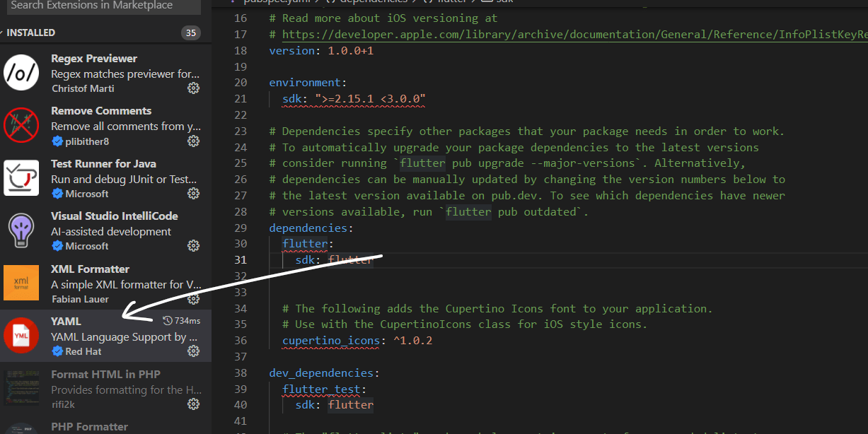Select the Regex Previewer extension icon
868x434 pixels.
tap(21, 73)
